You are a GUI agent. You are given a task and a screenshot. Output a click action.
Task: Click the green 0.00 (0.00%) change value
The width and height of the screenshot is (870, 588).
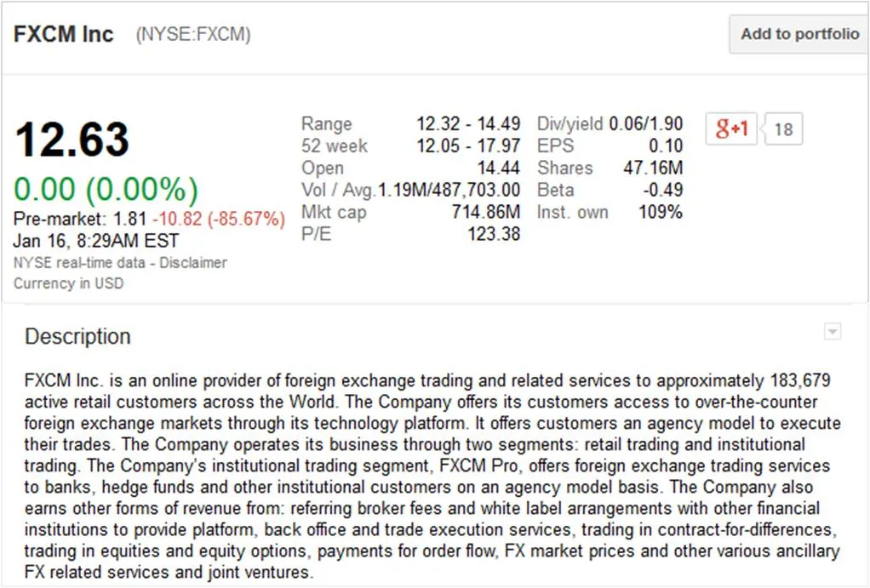click(106, 188)
